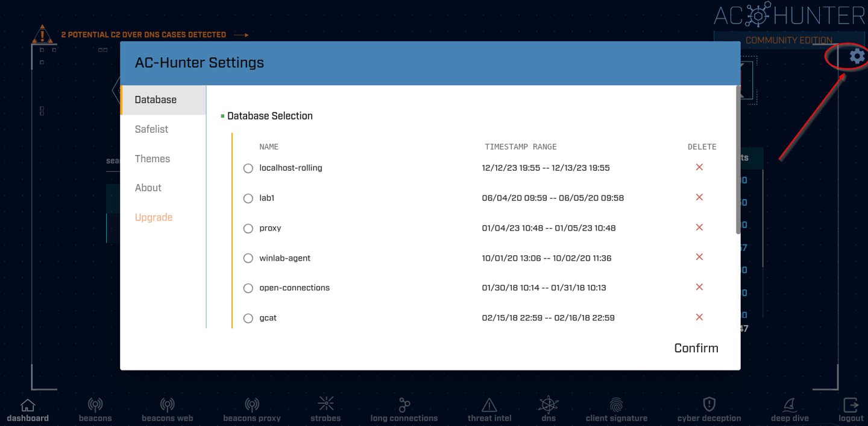Click the timestamp range of the lab1 row
Viewport: 868px width, 426px height.
pyautogui.click(x=553, y=198)
